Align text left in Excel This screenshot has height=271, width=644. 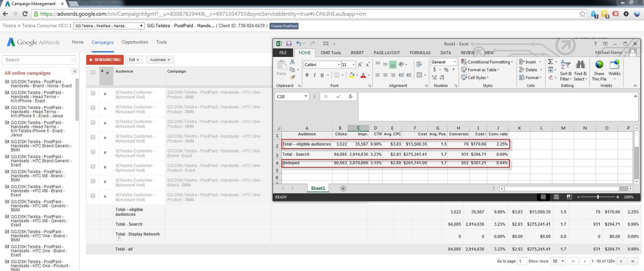point(378,75)
